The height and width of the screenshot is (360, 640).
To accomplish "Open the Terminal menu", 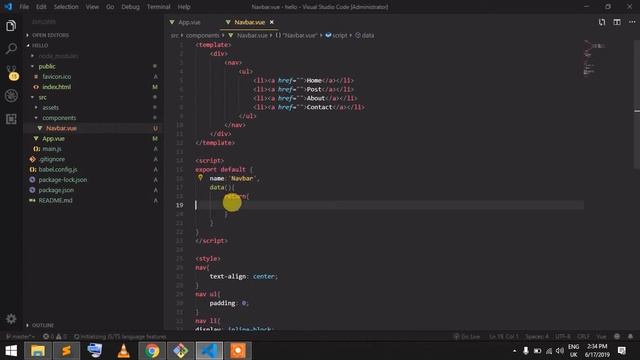I will [x=158, y=7].
